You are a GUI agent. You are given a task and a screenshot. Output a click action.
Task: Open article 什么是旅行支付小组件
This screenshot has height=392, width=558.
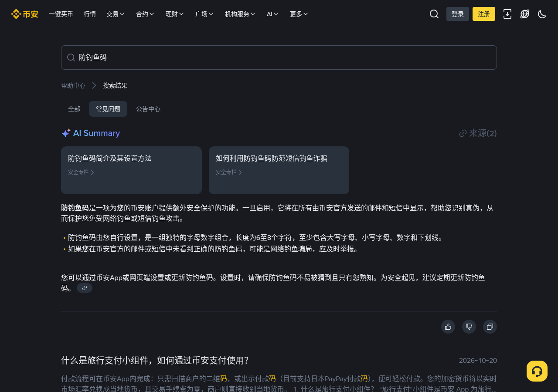coord(155,360)
